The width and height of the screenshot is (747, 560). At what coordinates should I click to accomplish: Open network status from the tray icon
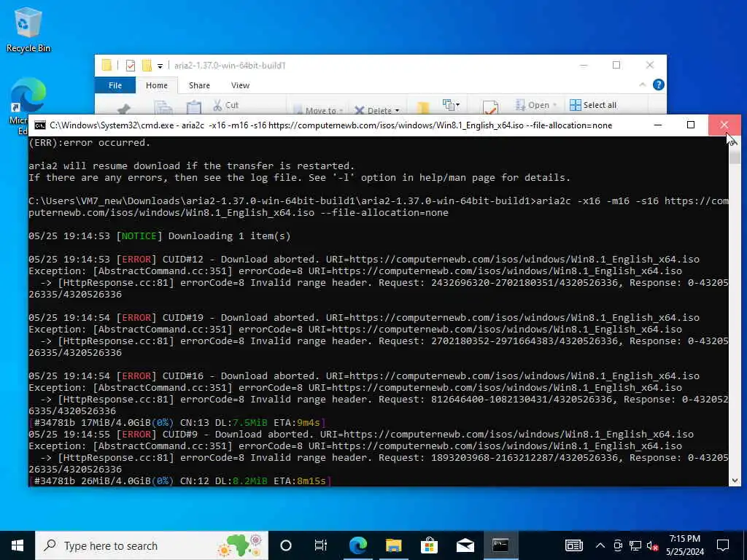point(635,545)
